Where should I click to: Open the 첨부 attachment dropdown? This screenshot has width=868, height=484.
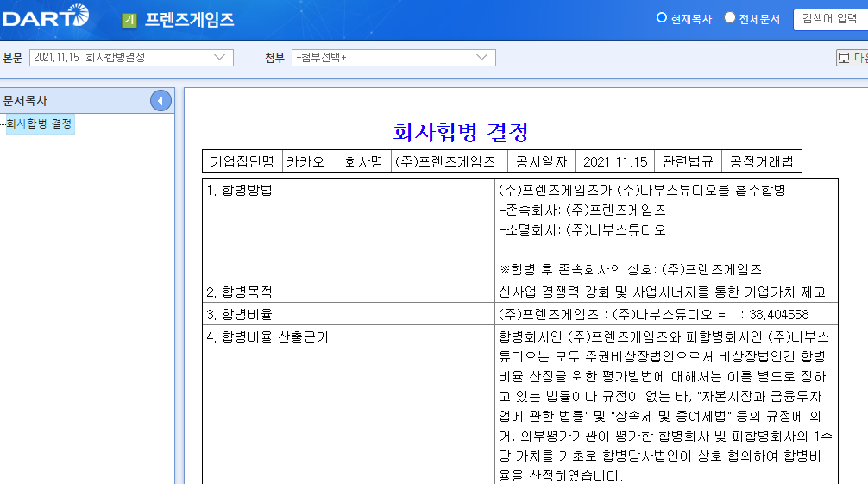[393, 58]
